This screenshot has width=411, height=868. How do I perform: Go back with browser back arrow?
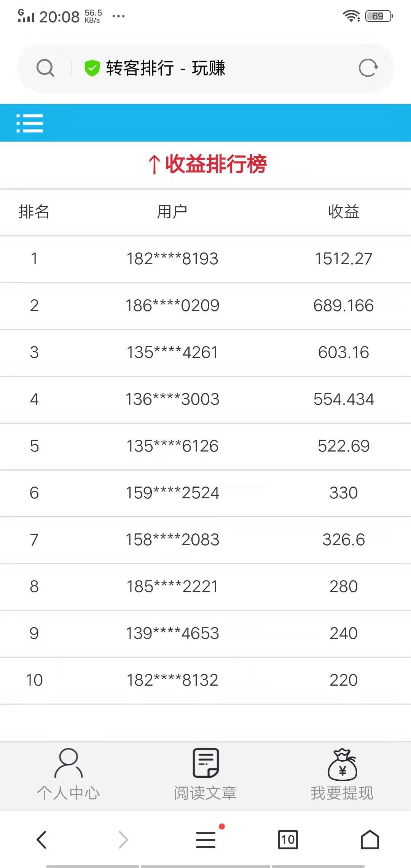(41, 839)
